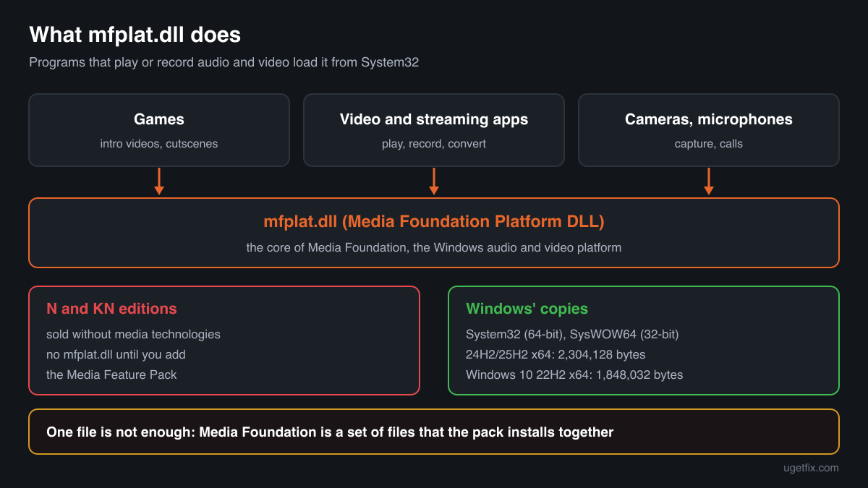The height and width of the screenshot is (488, 868).
Task: Click the title 'What mfplat.dll does'
Action: click(135, 35)
